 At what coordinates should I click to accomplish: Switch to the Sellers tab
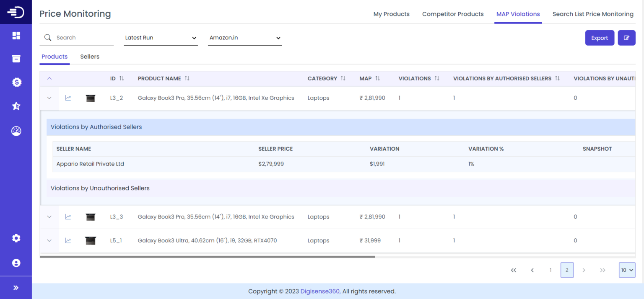point(89,57)
